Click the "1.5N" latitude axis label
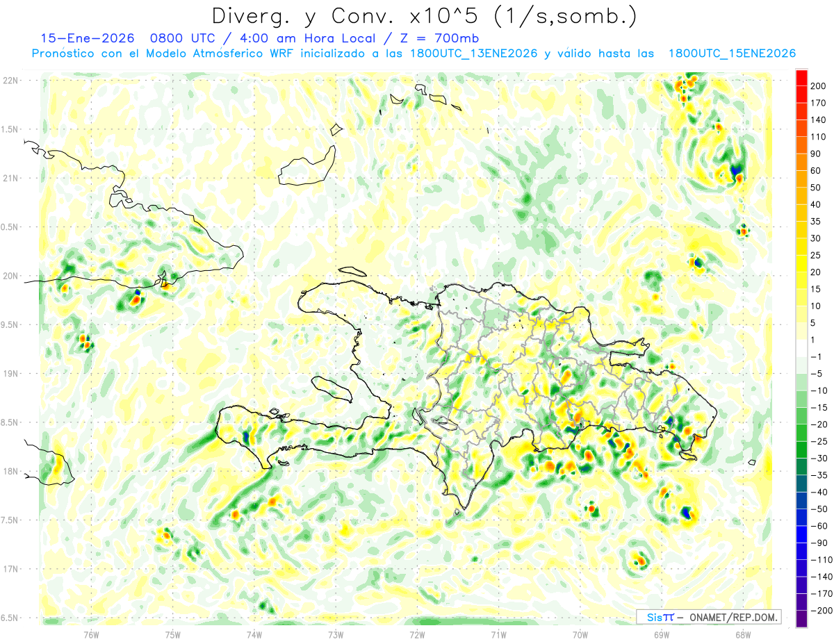Screen dimensions: 834x644 point(11,129)
